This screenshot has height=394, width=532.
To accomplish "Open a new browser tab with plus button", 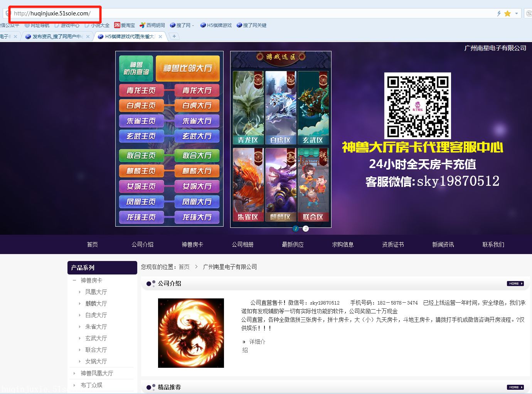I will (x=174, y=36).
